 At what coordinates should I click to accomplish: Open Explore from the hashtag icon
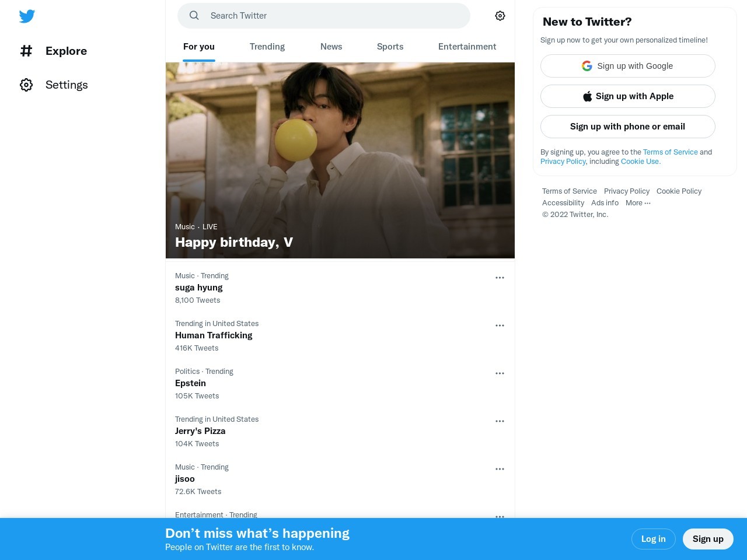[26, 51]
